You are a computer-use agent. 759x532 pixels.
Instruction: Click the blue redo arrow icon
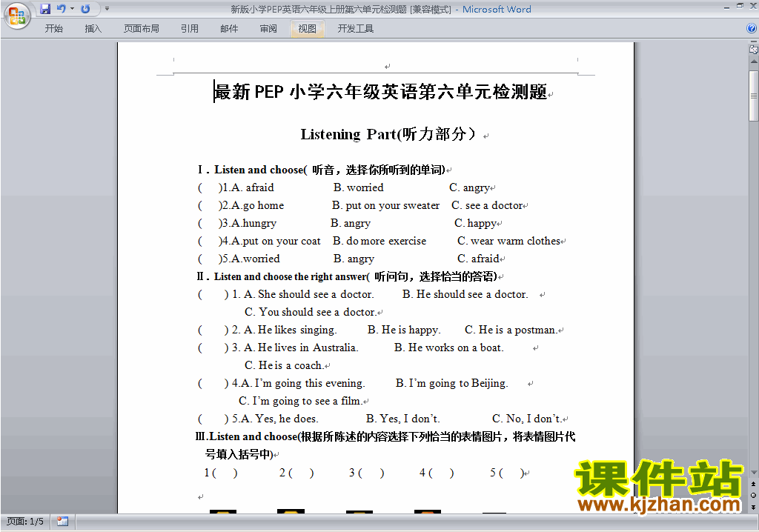coord(85,9)
